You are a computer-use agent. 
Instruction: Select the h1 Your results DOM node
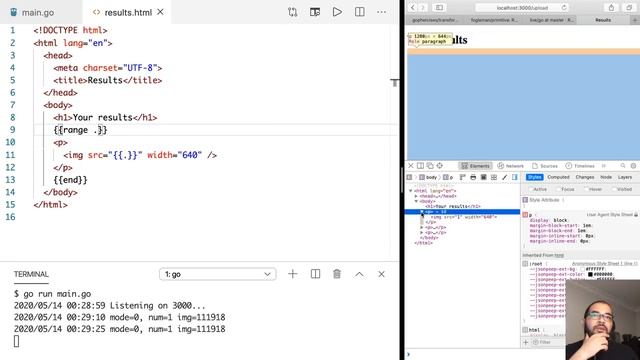coord(453,207)
